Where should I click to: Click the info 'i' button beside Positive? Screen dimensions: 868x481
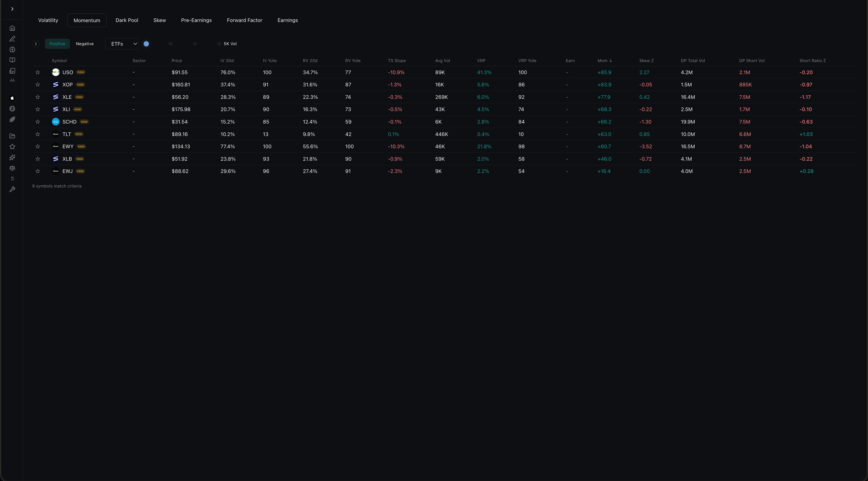pyautogui.click(x=36, y=44)
